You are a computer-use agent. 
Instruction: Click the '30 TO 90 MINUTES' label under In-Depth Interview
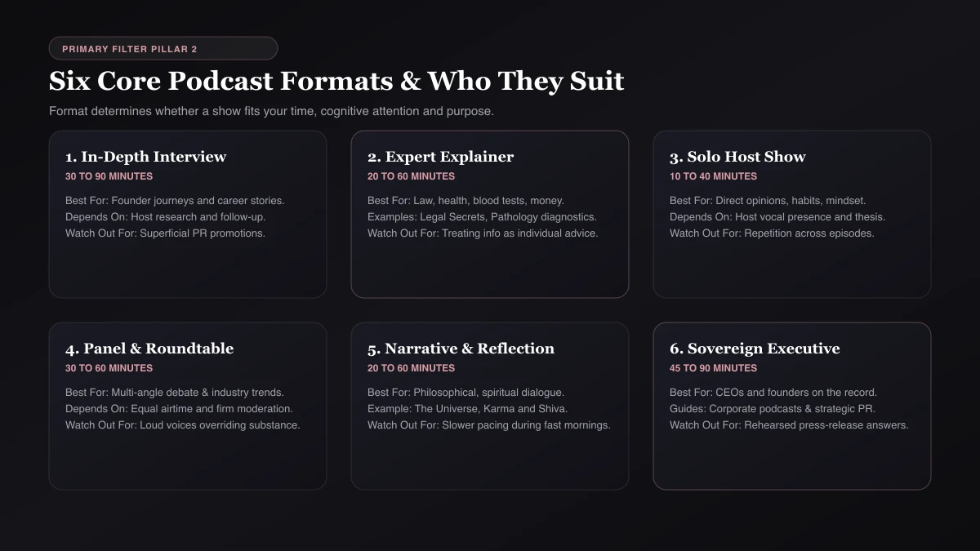coord(109,176)
